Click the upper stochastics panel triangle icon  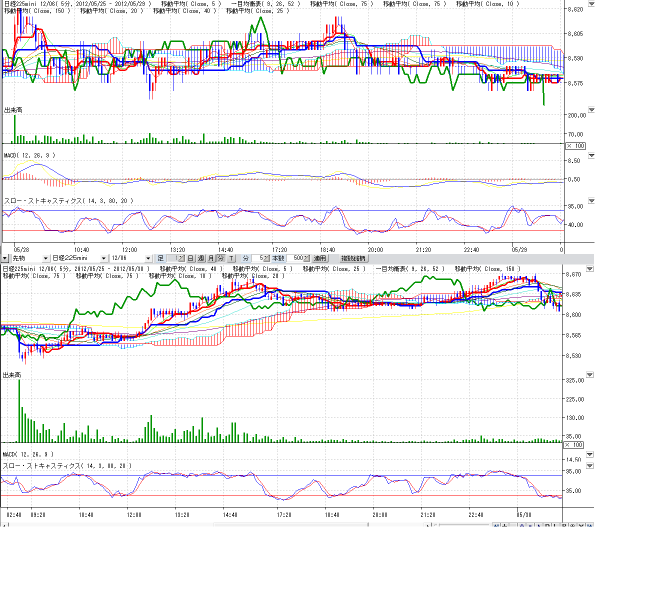591,201
